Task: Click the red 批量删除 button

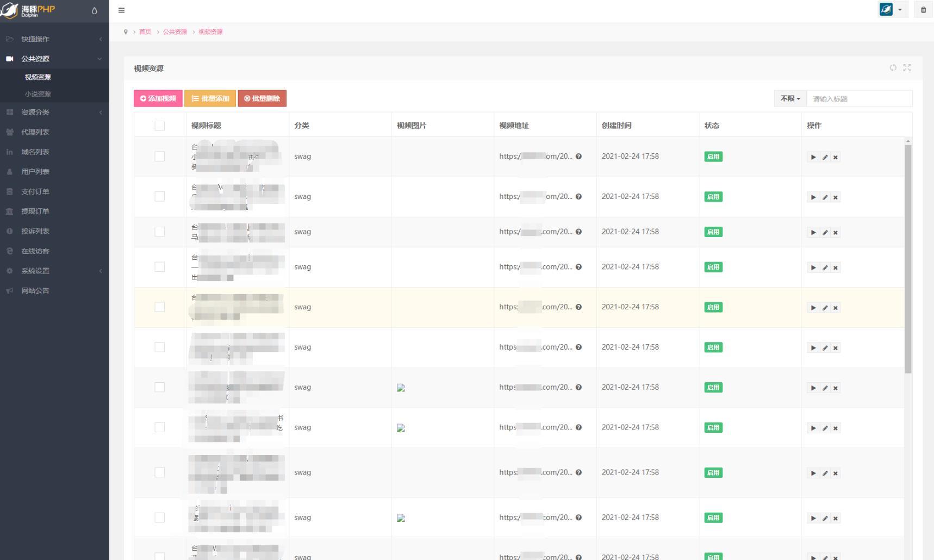Action: point(262,98)
